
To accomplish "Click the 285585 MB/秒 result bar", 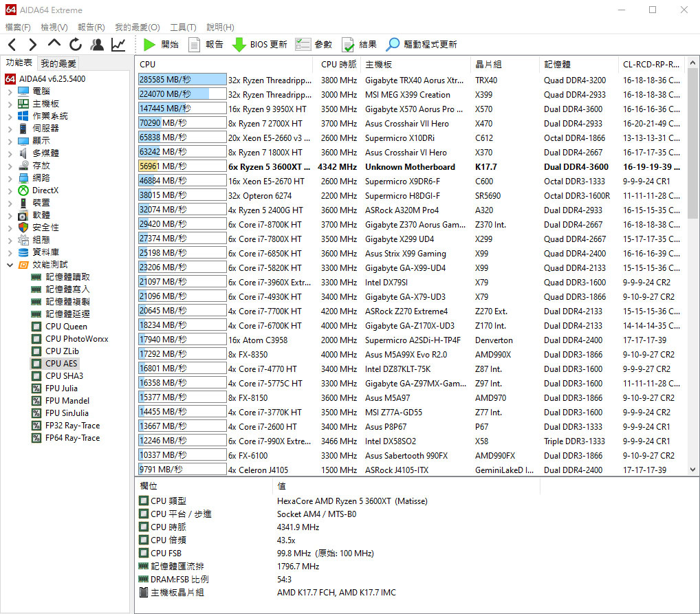I will [x=182, y=80].
